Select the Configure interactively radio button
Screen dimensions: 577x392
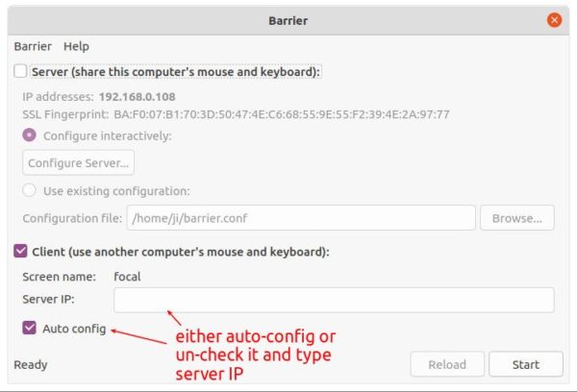pos(30,135)
